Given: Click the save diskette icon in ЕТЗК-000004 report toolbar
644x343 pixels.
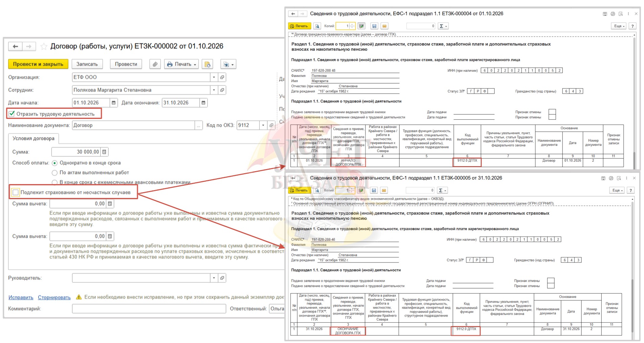Looking at the screenshot, I should tap(374, 26).
